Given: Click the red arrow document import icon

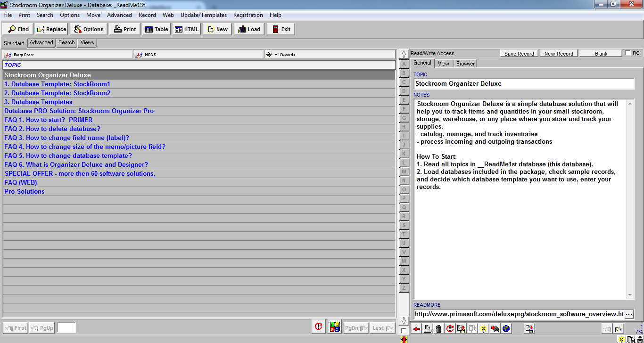Looking at the screenshot, I should [495, 329].
